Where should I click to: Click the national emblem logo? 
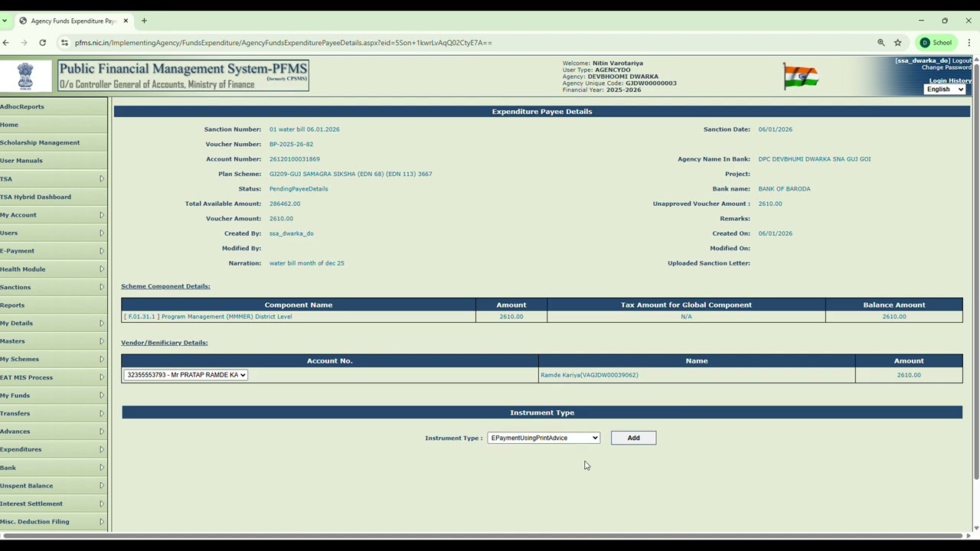coord(26,76)
